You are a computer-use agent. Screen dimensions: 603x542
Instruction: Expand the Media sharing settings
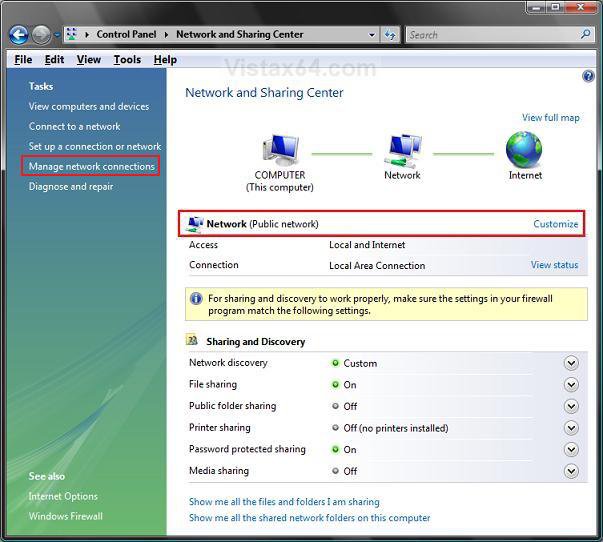pos(571,471)
